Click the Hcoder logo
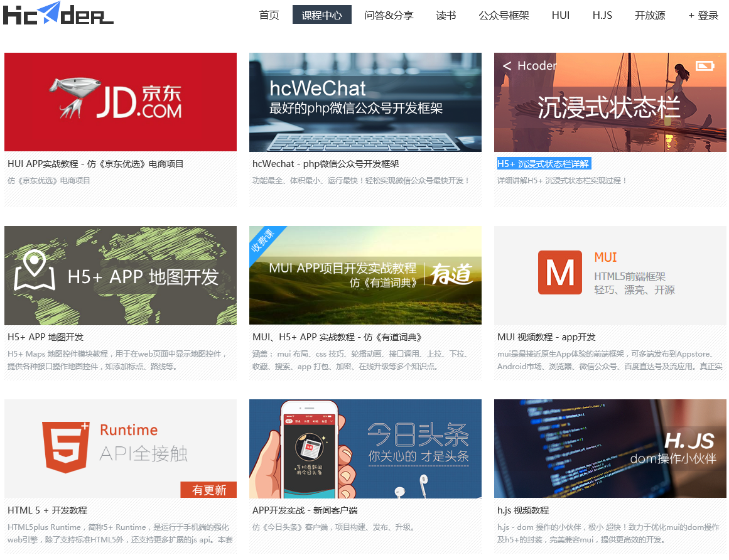The height and width of the screenshot is (560, 729). pos(58,13)
